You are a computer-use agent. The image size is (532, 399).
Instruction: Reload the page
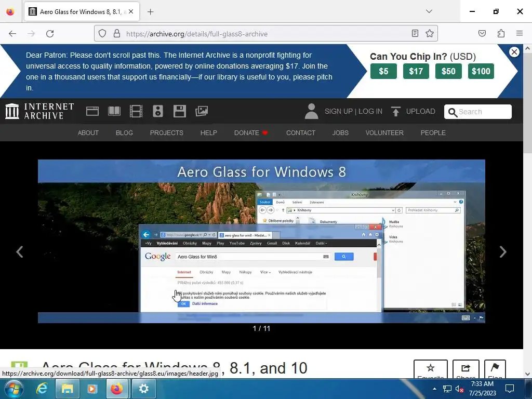pos(50,34)
